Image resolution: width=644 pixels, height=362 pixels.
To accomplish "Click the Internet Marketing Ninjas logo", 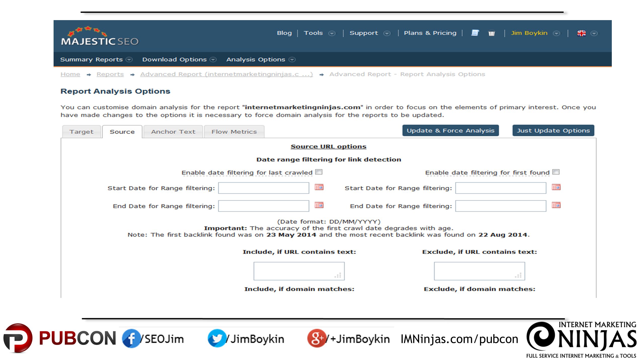I will click(x=581, y=339).
